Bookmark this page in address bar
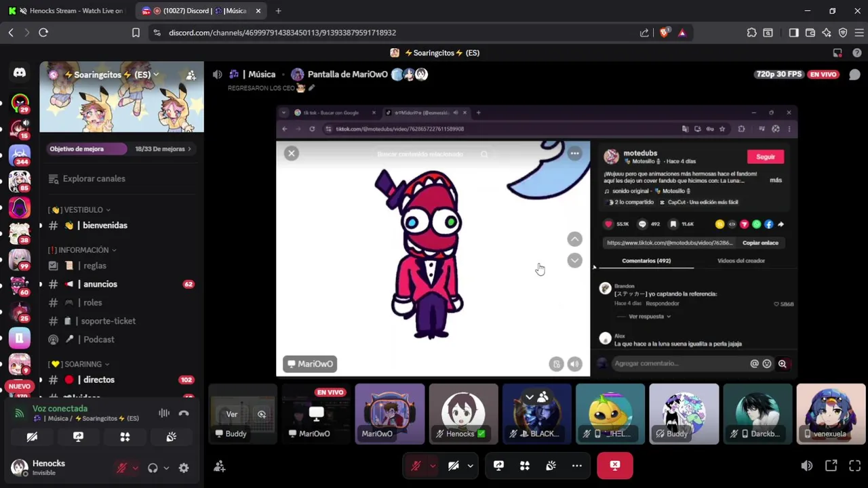Image resolution: width=868 pixels, height=488 pixels. [x=136, y=33]
